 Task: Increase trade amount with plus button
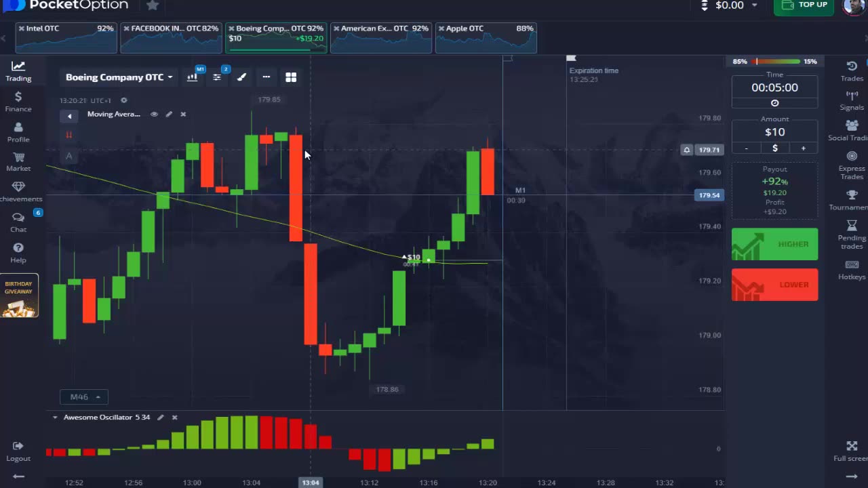804,148
